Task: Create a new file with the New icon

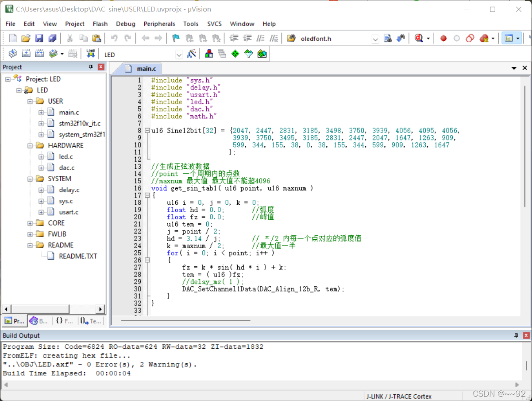Action: (13, 39)
